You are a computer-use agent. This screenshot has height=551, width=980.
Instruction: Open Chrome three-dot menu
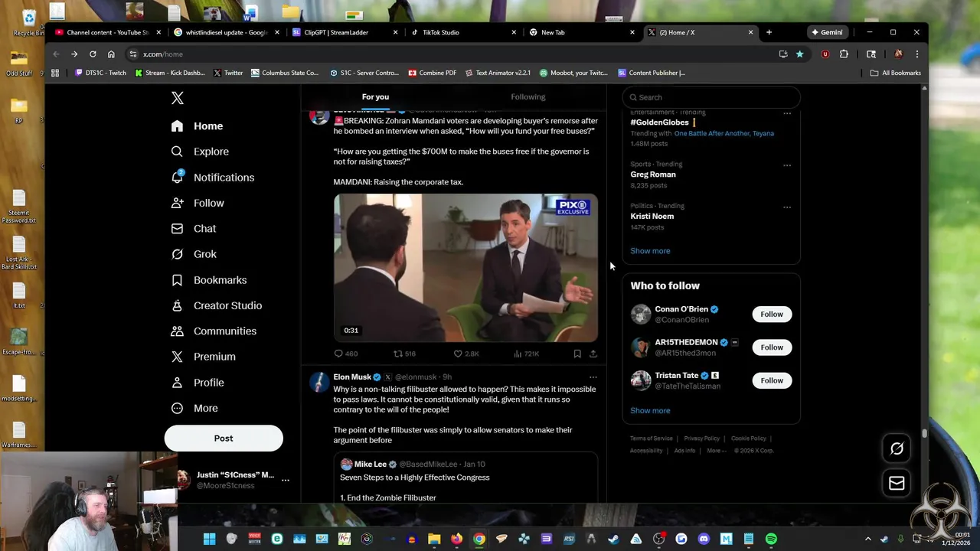point(916,54)
